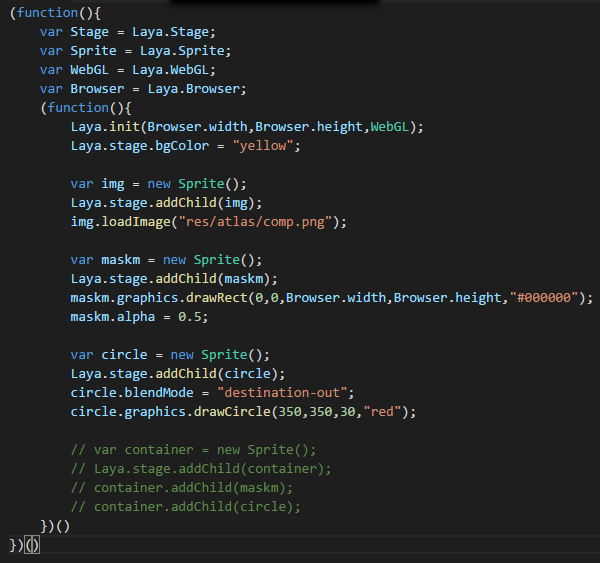Click the line "var img = new Sprite();"

pyautogui.click(x=158, y=184)
